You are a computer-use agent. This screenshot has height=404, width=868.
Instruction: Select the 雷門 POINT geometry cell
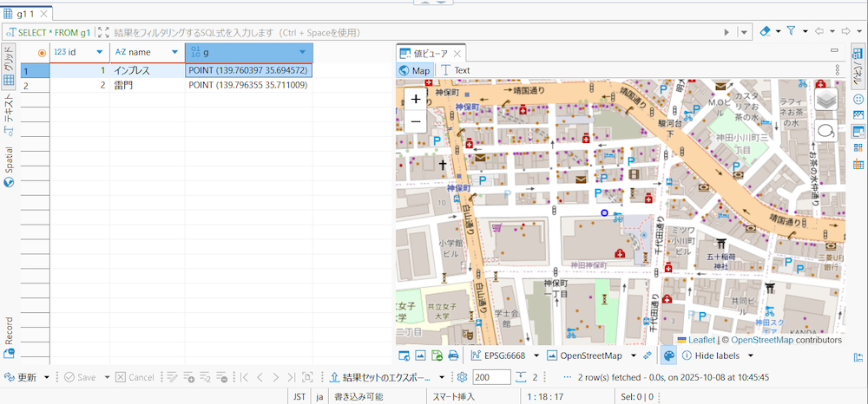(247, 86)
